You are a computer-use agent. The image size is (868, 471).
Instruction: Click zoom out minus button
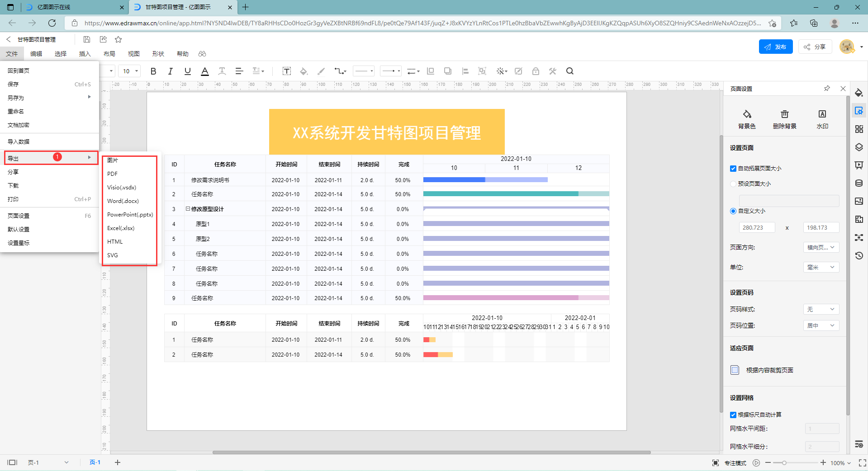(768, 463)
